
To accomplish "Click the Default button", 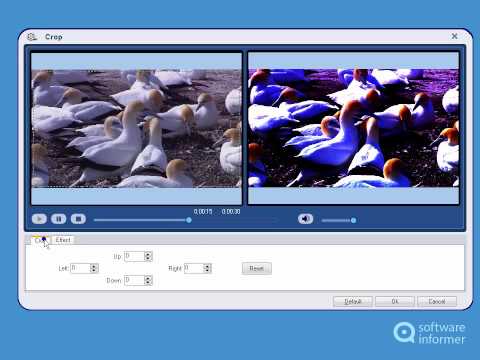I will click(353, 301).
